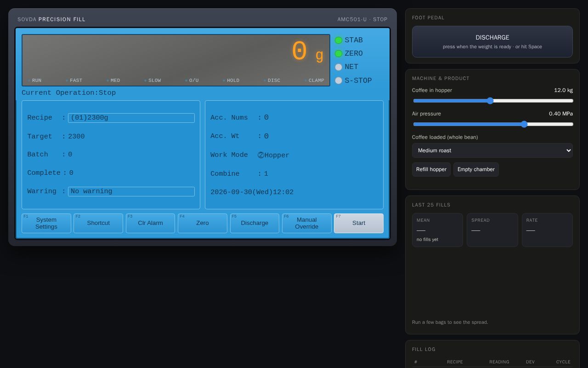Click the Acc. Nums label

229,118
